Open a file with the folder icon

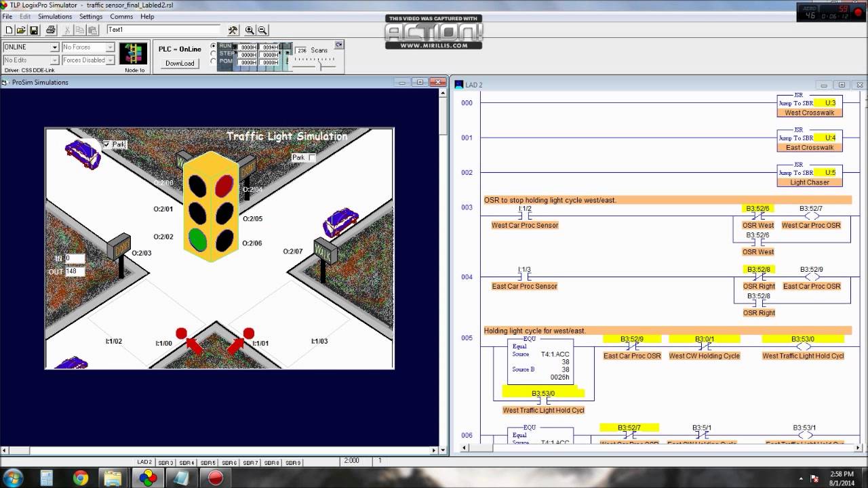[21, 30]
